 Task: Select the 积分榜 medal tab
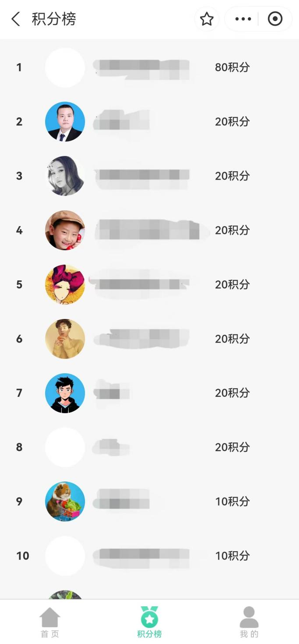pos(149,623)
